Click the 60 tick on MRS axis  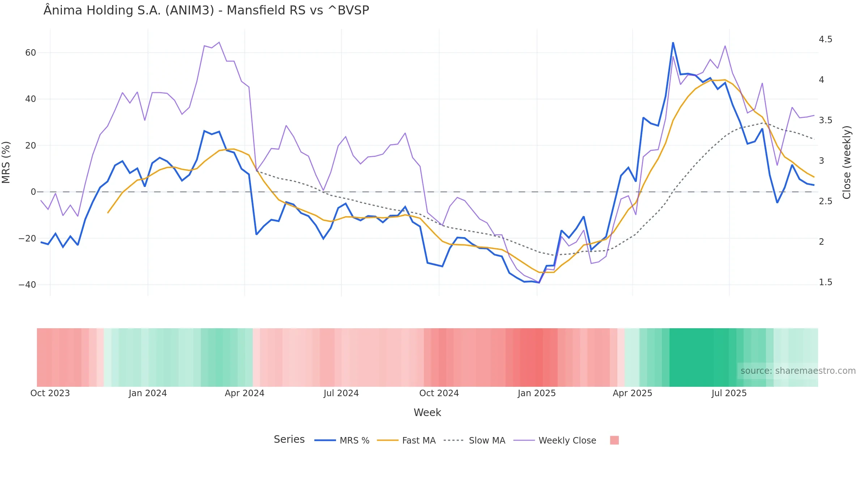coord(30,53)
